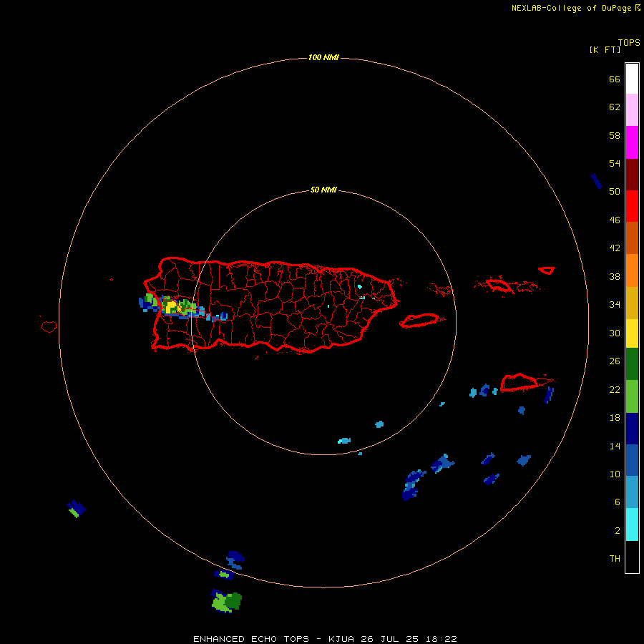
Task: Select the 38 legend value
Action: point(615,276)
